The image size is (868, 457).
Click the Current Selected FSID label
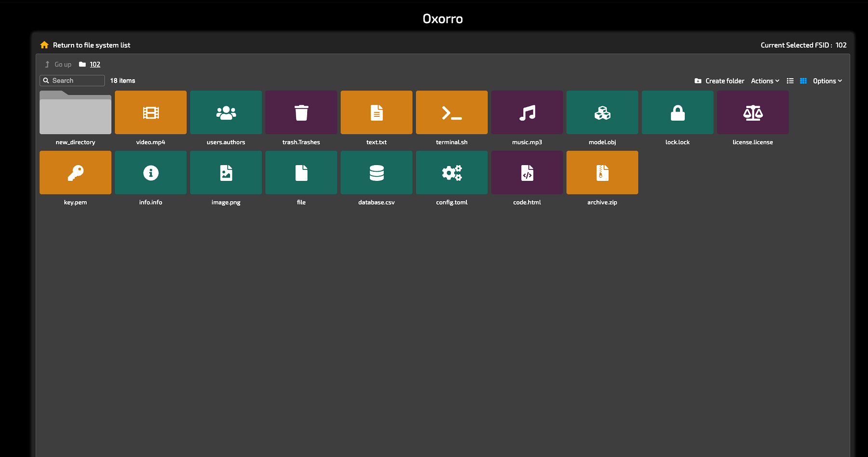(796, 45)
